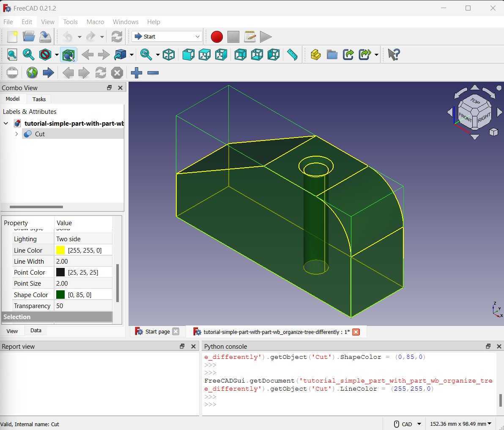Click the Undo arrow icon
Screen dimensions: 504x430
pyautogui.click(x=68, y=37)
